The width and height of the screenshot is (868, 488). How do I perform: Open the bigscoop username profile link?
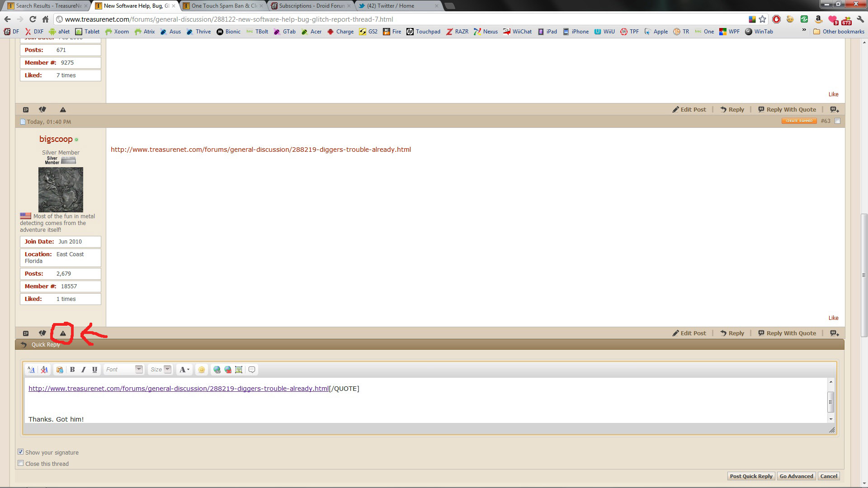click(x=56, y=139)
